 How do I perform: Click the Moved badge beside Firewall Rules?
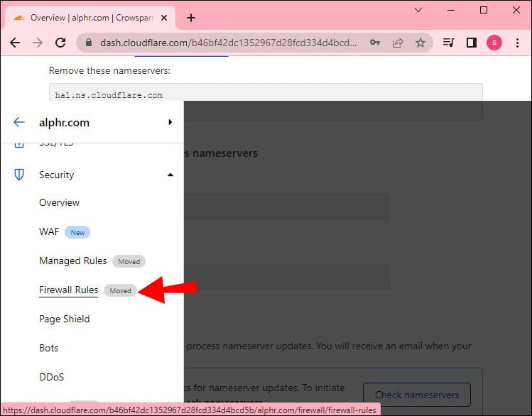pos(120,290)
